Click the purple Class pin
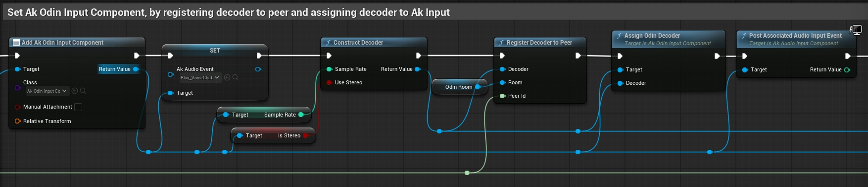 [17, 88]
